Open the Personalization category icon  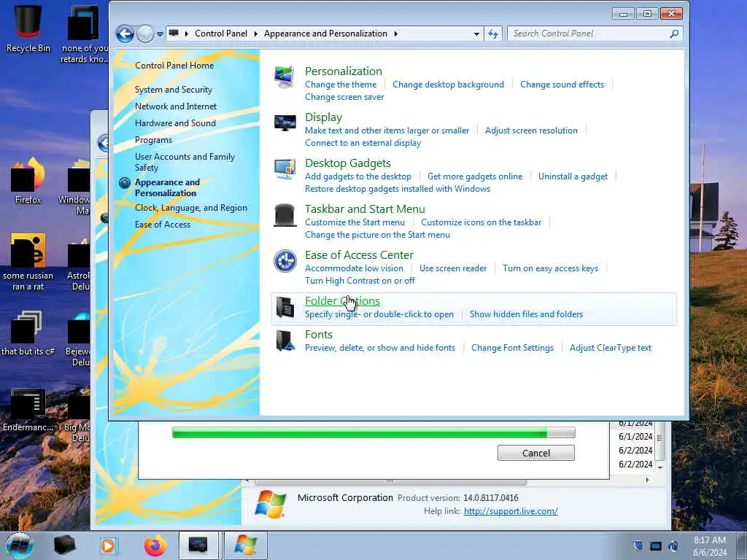(x=285, y=77)
